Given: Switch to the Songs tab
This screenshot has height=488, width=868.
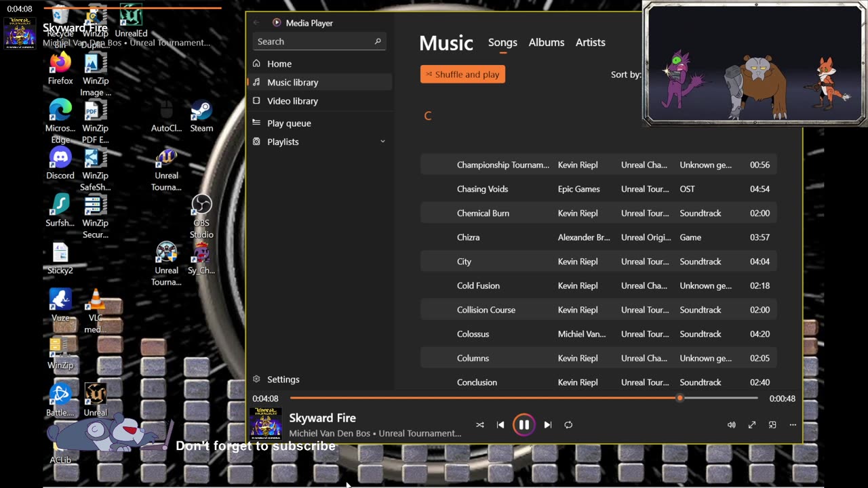Looking at the screenshot, I should (502, 42).
